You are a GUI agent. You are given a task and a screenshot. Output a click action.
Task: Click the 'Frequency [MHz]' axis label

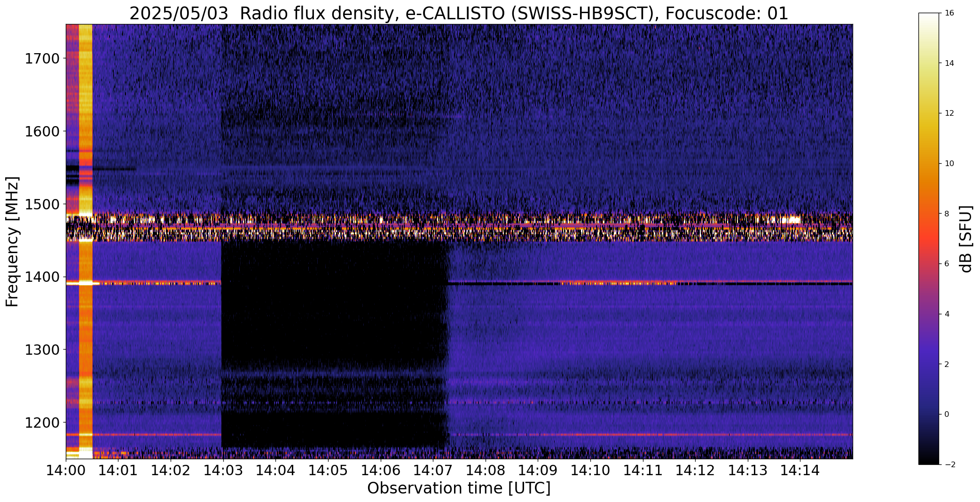coord(13,241)
